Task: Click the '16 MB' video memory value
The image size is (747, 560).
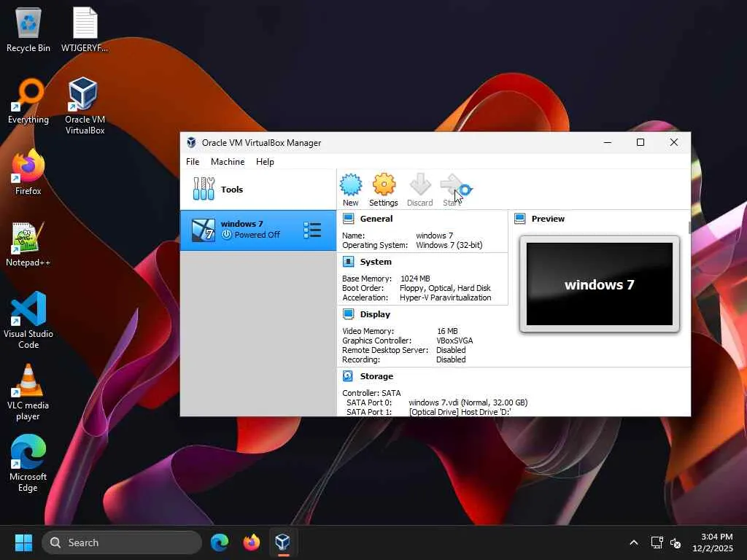Action: coord(447,331)
